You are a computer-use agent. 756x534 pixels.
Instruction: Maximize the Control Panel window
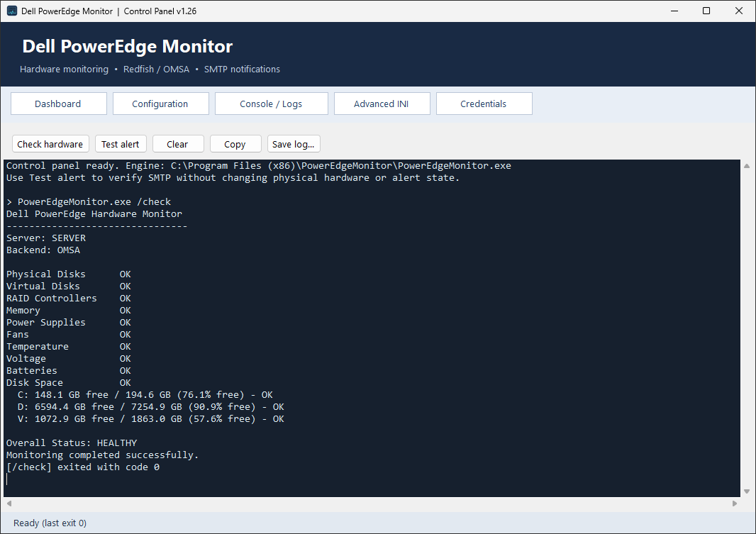tap(706, 11)
